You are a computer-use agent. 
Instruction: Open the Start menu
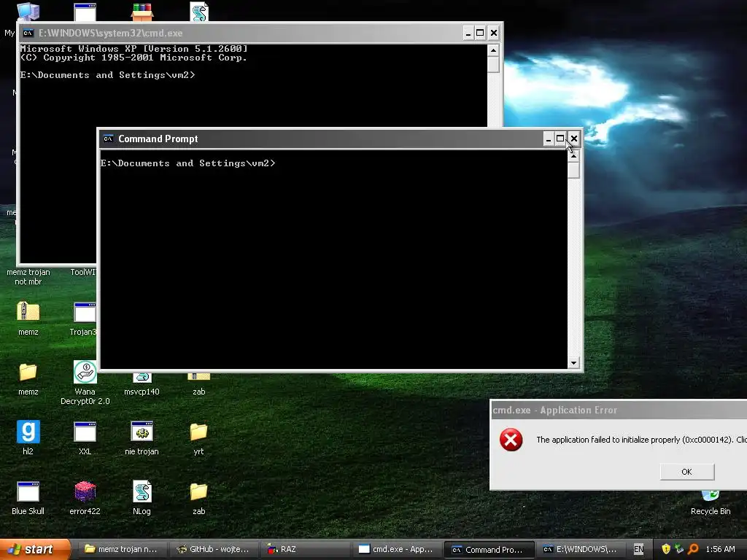point(35,549)
